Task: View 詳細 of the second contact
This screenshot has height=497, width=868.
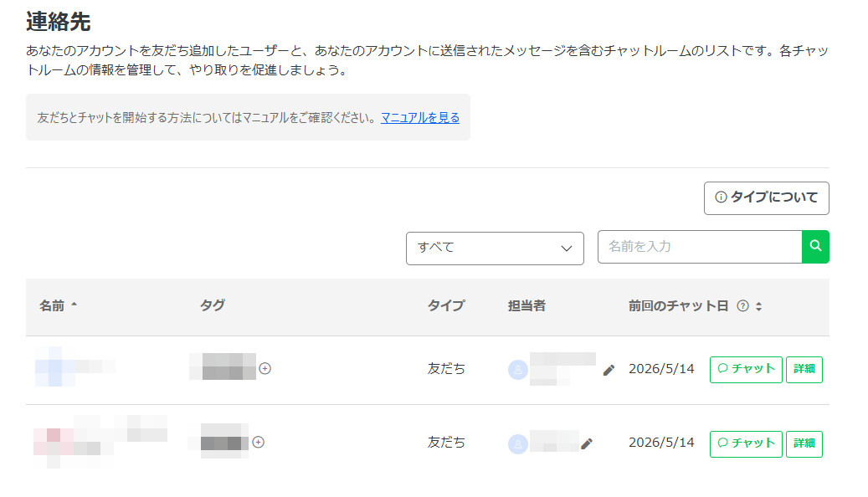Action: [804, 443]
